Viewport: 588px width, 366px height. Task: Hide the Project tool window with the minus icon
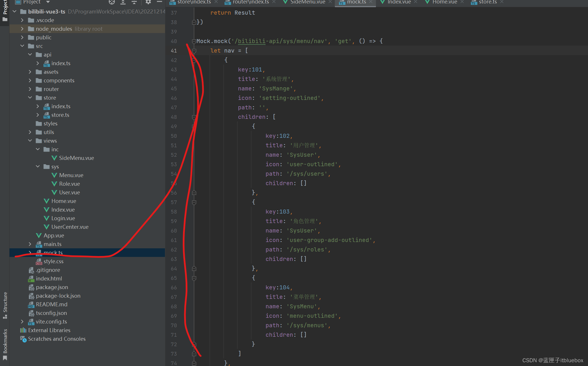click(x=160, y=2)
